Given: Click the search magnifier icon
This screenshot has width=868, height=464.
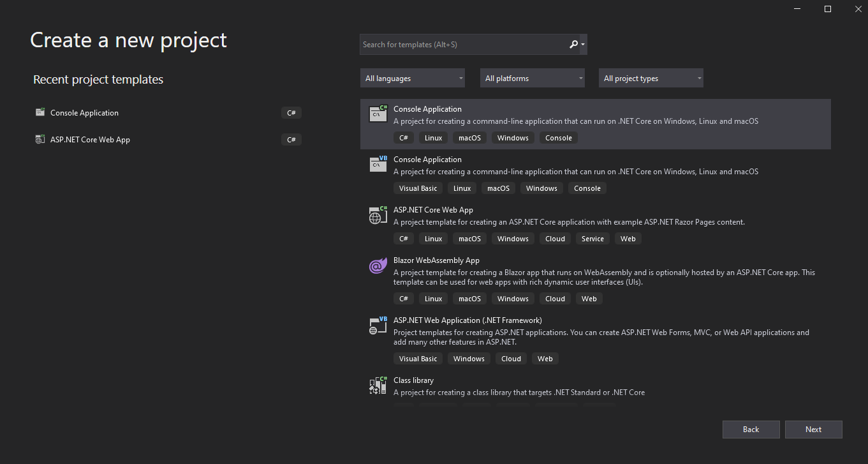Looking at the screenshot, I should click(x=573, y=45).
